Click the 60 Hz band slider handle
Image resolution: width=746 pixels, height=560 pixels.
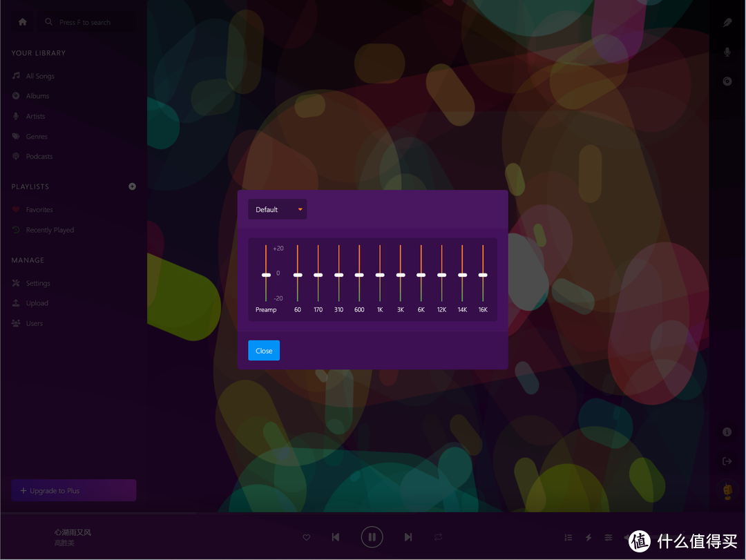point(298,275)
